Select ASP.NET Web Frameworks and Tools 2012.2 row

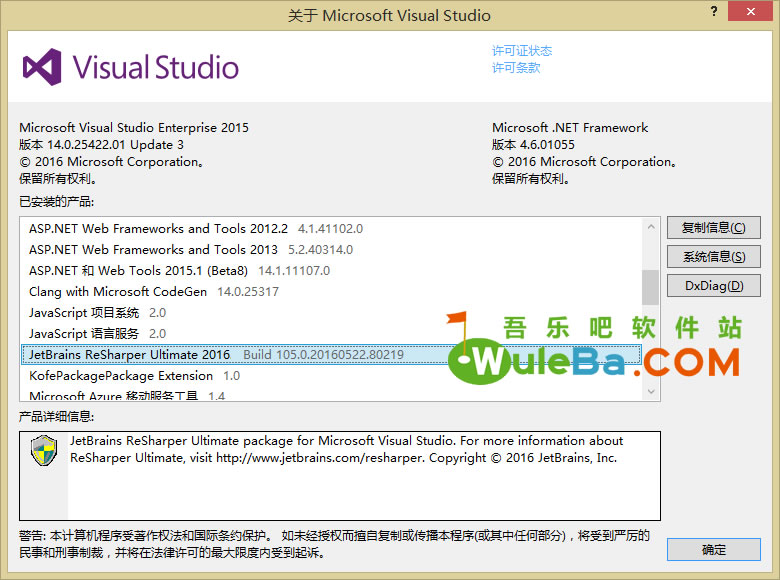331,228
